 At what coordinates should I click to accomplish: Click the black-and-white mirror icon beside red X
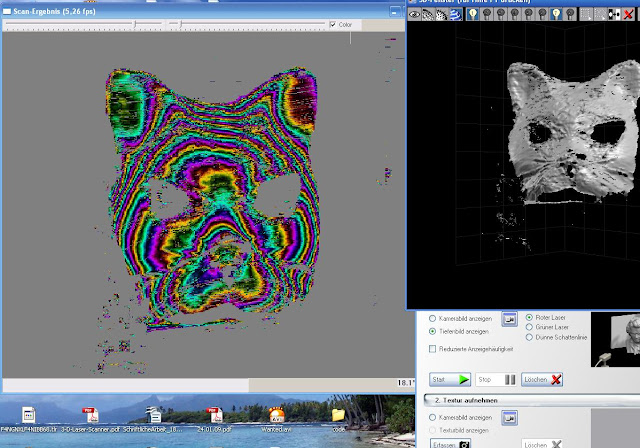612,15
